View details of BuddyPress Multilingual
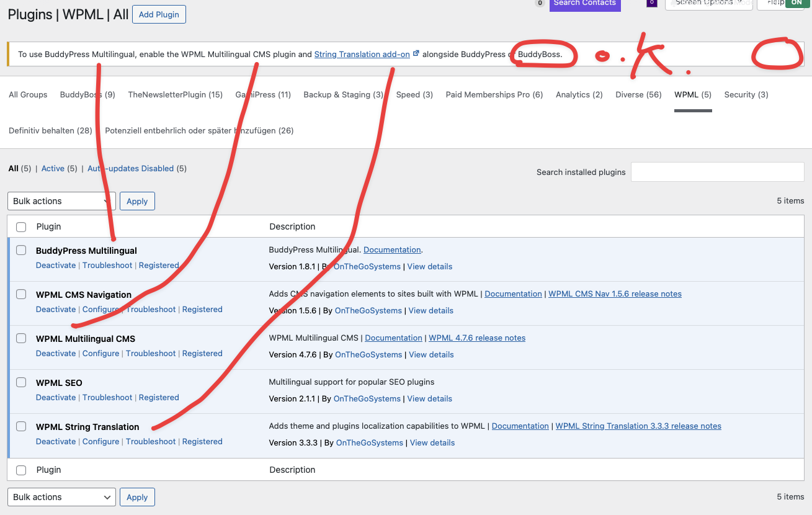The width and height of the screenshot is (812, 515). click(430, 266)
